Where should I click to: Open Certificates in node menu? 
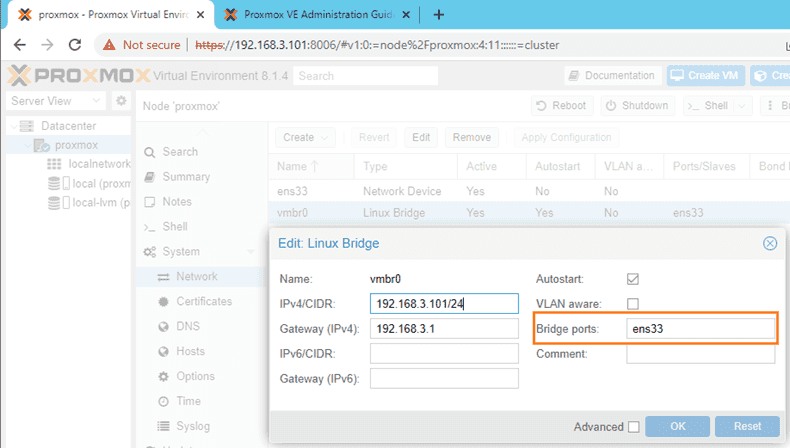tap(200, 301)
